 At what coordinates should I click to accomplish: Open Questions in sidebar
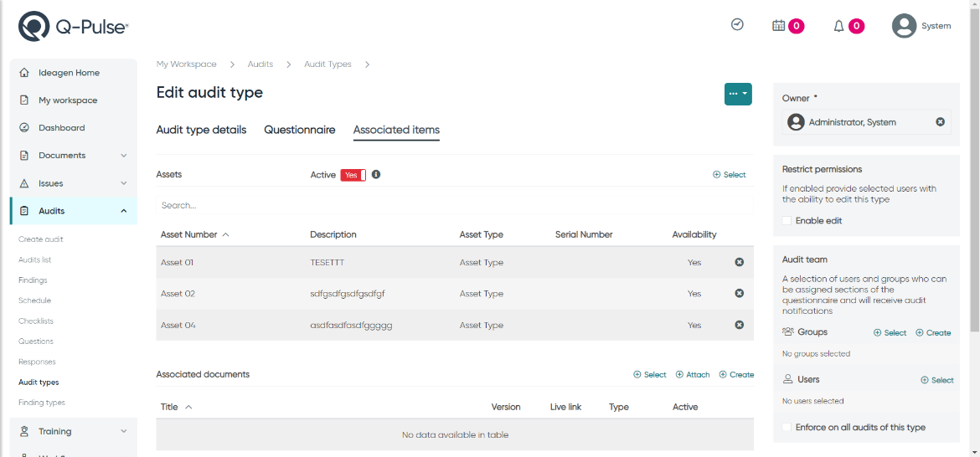point(36,341)
